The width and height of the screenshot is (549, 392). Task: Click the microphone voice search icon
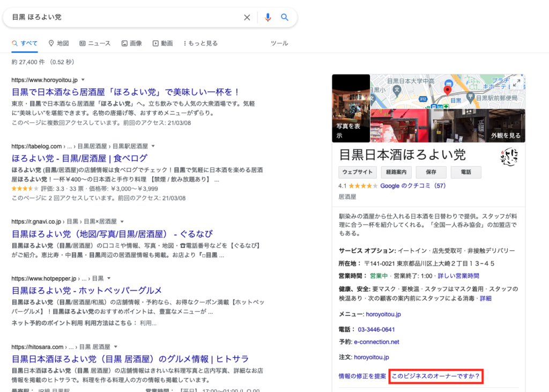click(268, 17)
